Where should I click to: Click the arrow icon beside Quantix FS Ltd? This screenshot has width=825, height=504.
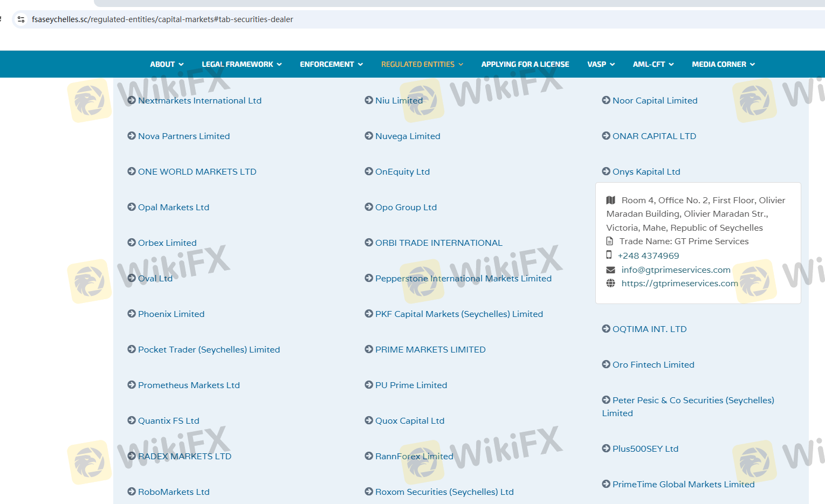132,420
